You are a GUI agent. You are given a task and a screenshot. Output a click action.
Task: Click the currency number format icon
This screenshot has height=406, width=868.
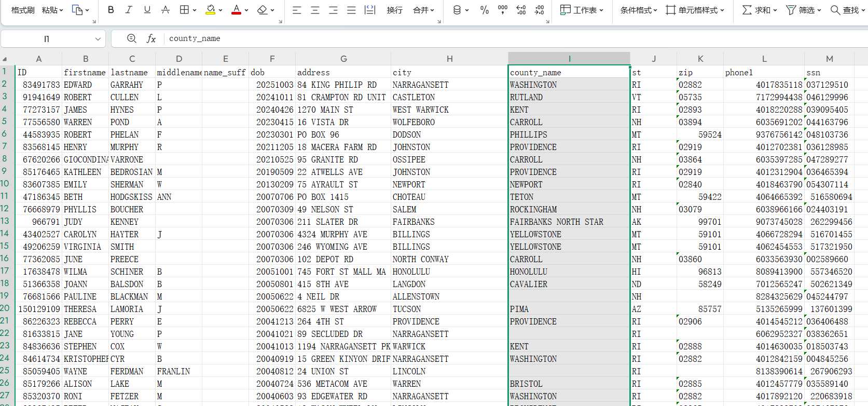point(457,10)
